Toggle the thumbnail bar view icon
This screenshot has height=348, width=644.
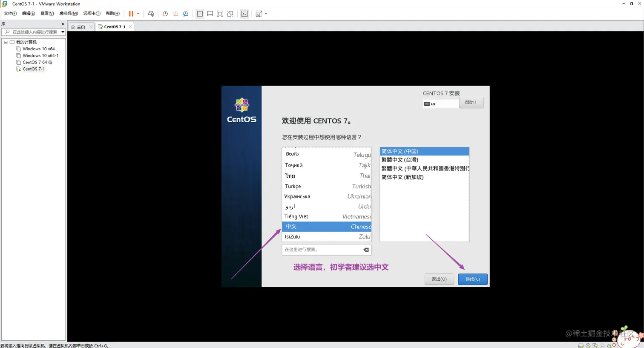pyautogui.click(x=210, y=14)
